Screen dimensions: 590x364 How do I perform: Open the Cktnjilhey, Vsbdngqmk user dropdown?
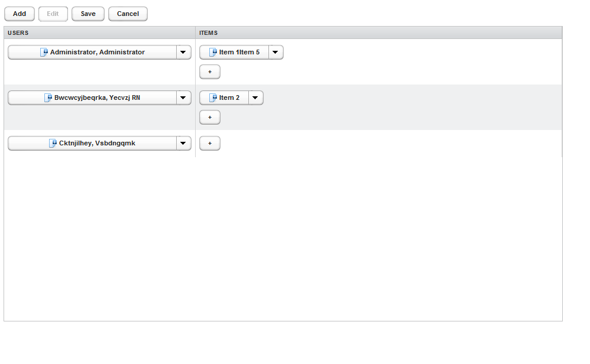click(x=183, y=143)
